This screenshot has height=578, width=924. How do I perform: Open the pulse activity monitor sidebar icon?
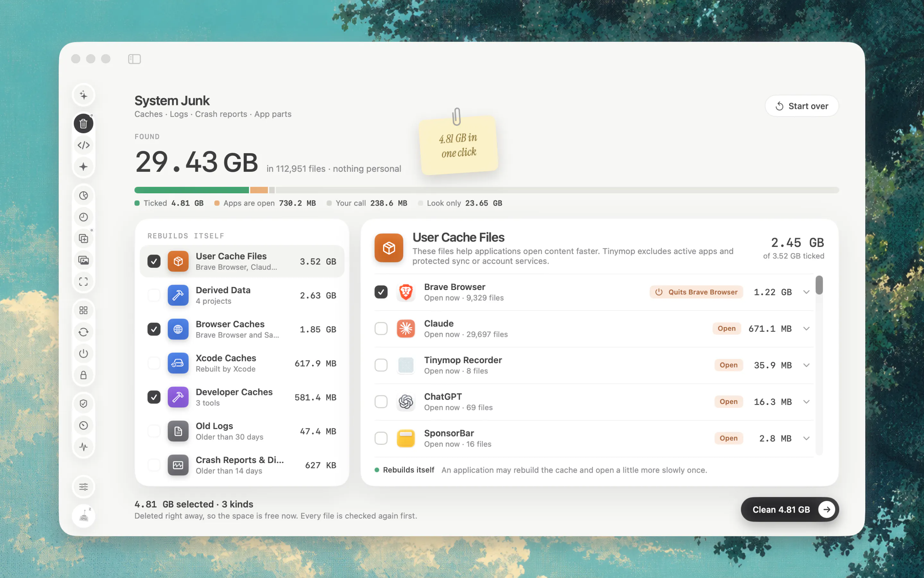coord(83,447)
